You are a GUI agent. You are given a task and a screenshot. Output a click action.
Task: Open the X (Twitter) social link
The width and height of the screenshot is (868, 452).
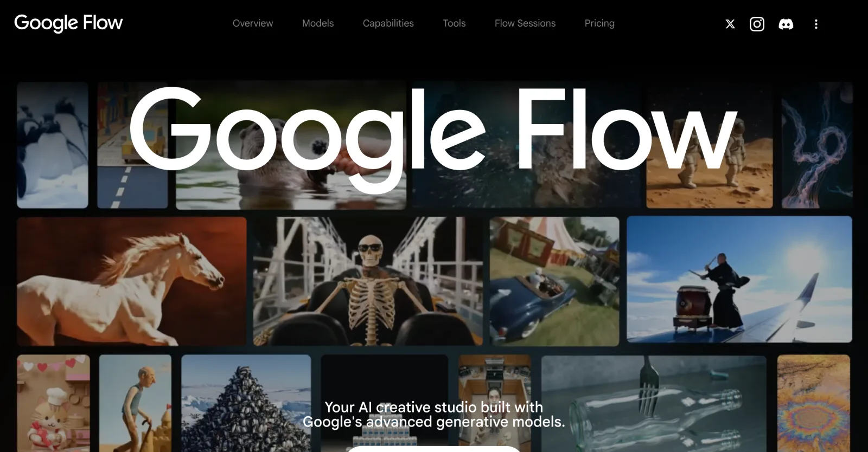coord(730,24)
